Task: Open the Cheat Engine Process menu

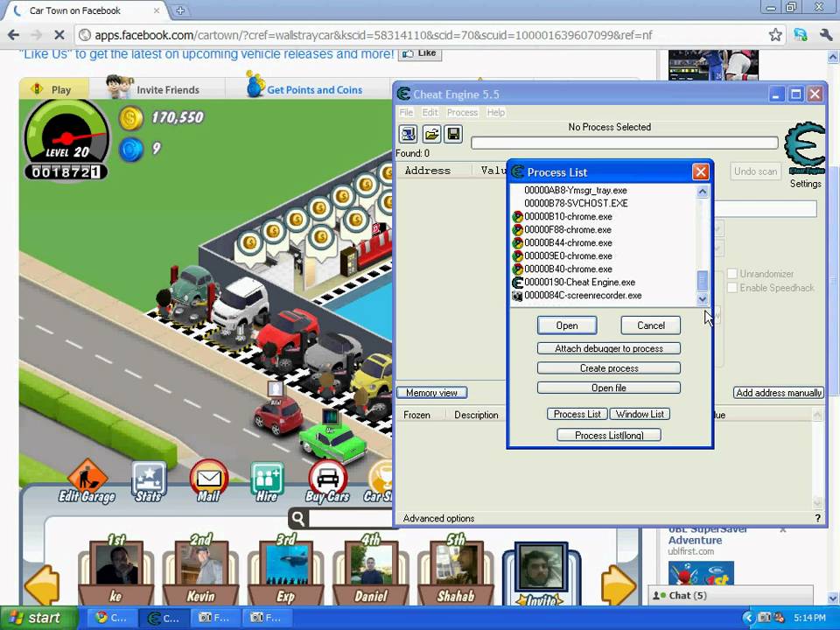Action: click(462, 112)
